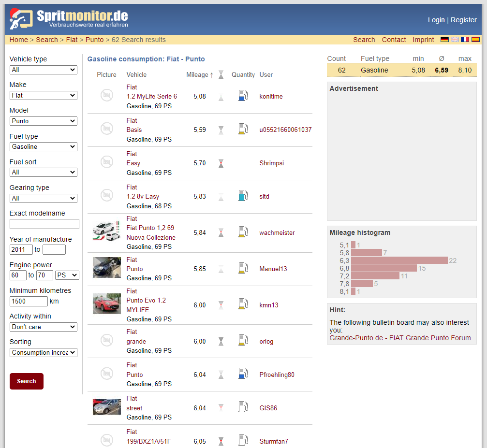Click fuel pump icon in konitime row
487x448 pixels.
[243, 96]
